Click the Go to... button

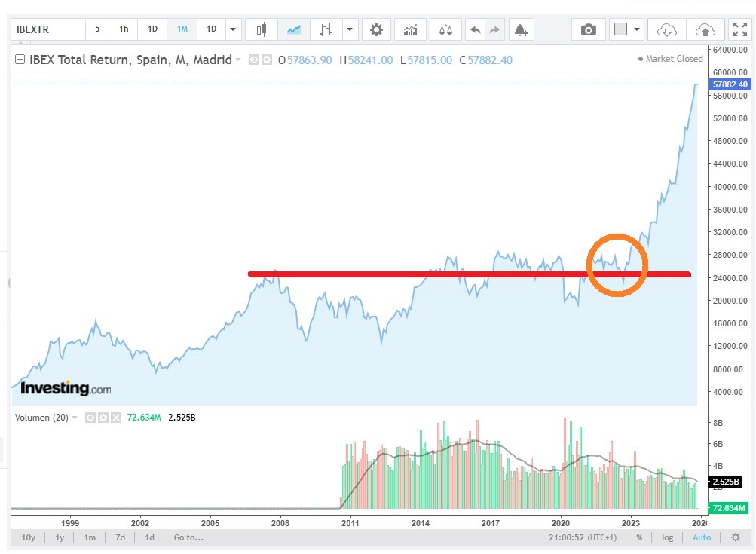point(188,537)
